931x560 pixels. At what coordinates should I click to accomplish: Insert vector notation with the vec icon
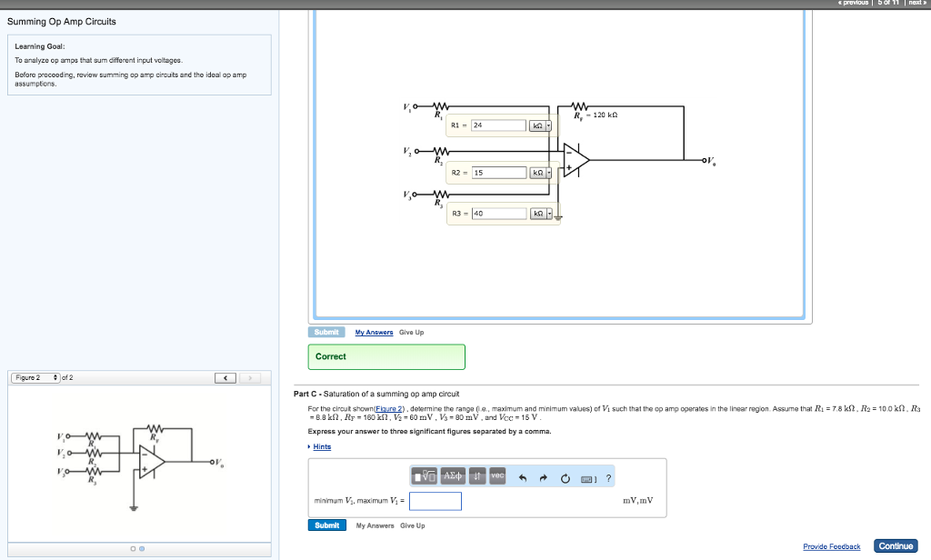coord(496,475)
